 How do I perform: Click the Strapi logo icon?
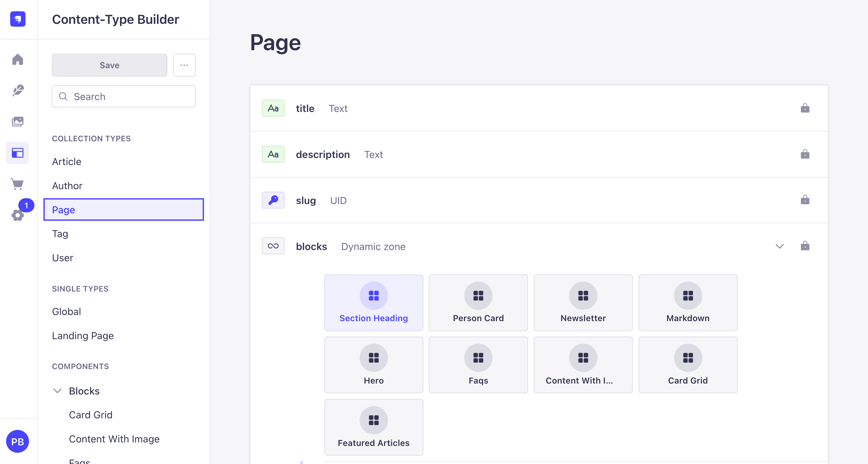(x=18, y=19)
